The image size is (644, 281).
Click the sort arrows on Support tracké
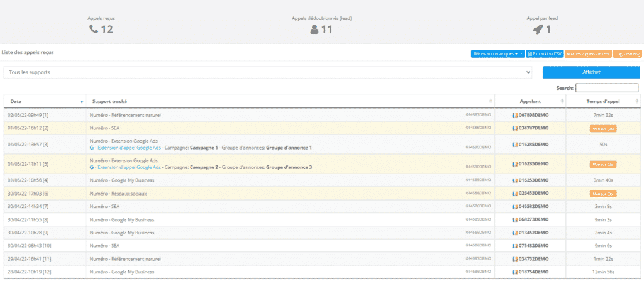coord(491,101)
